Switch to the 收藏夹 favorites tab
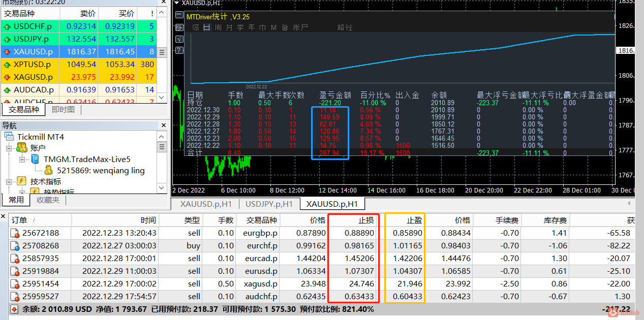644x320 pixels. point(48,200)
